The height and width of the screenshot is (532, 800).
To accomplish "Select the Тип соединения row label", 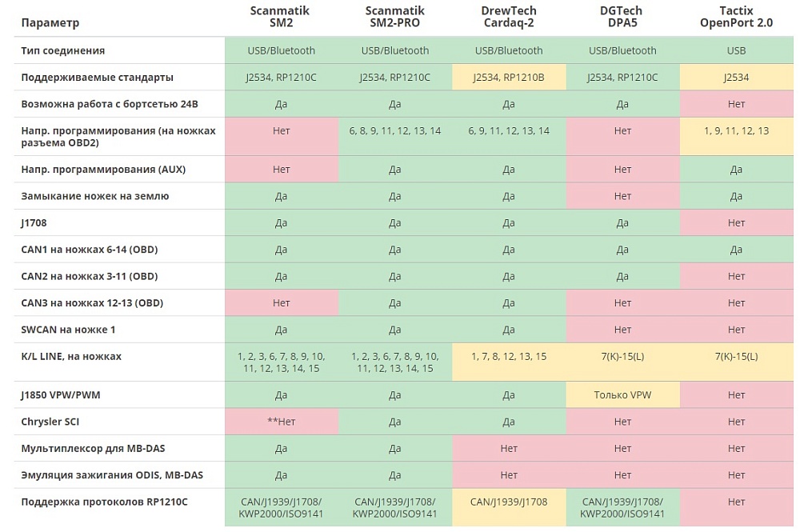I will 63,50.
